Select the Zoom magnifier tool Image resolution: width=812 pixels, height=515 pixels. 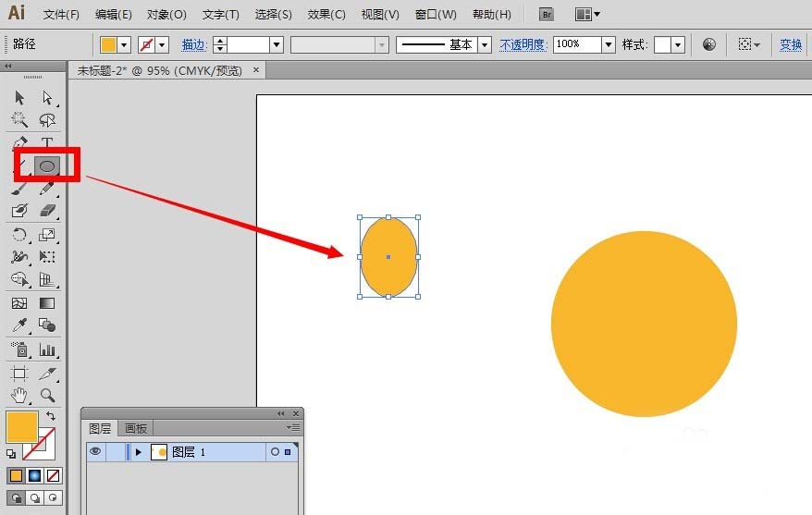(x=47, y=396)
